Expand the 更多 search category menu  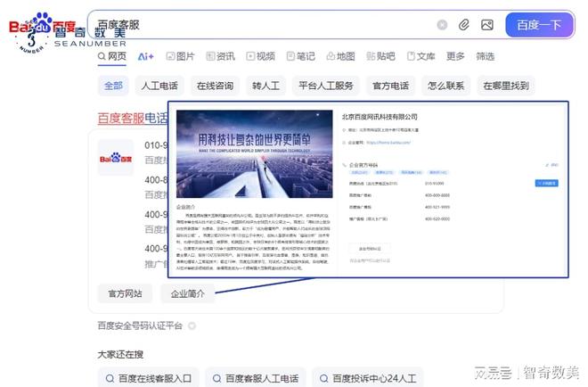(455, 56)
